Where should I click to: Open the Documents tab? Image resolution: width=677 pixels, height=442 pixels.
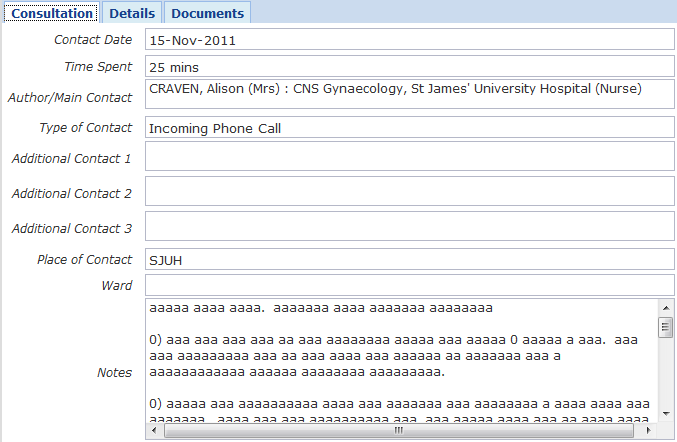pos(207,13)
